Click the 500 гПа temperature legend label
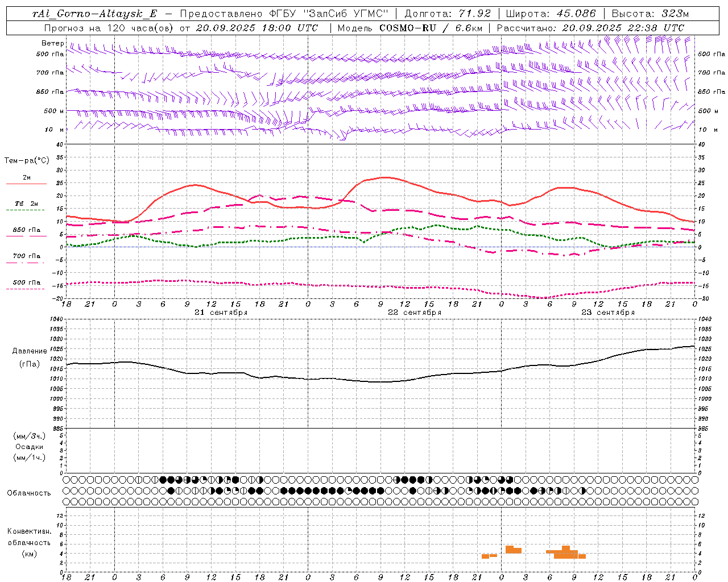Screen dimensions: 728x582 tap(27, 282)
